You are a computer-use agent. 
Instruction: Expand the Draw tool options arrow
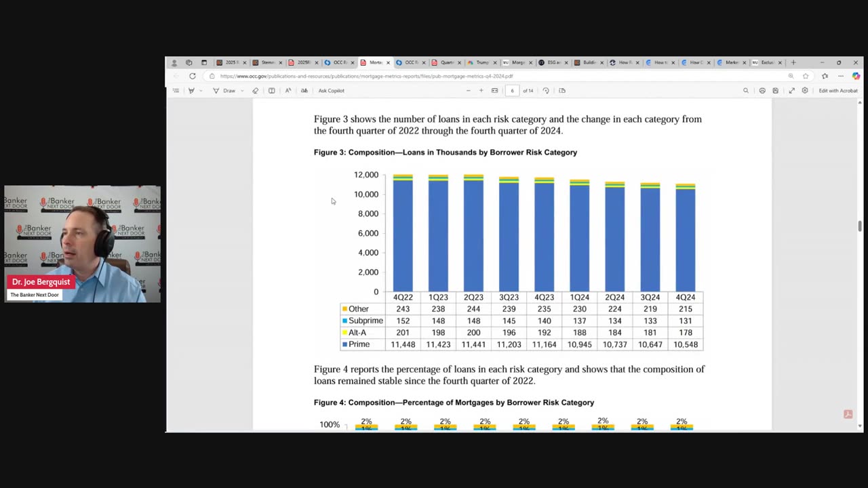241,90
